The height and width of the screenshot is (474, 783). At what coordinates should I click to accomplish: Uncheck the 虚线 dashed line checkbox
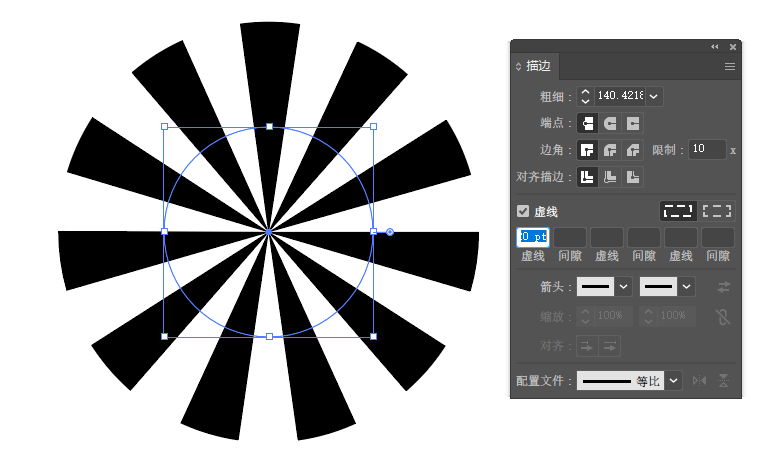523,211
